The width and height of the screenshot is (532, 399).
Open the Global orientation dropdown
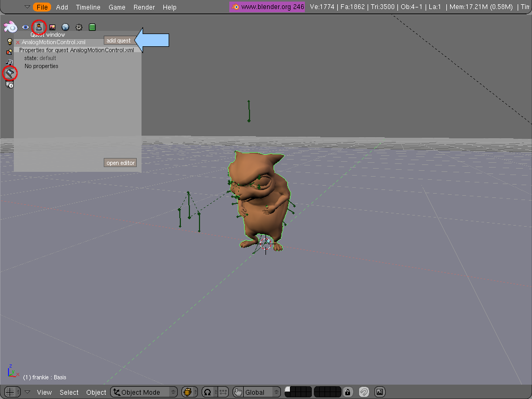pos(262,392)
